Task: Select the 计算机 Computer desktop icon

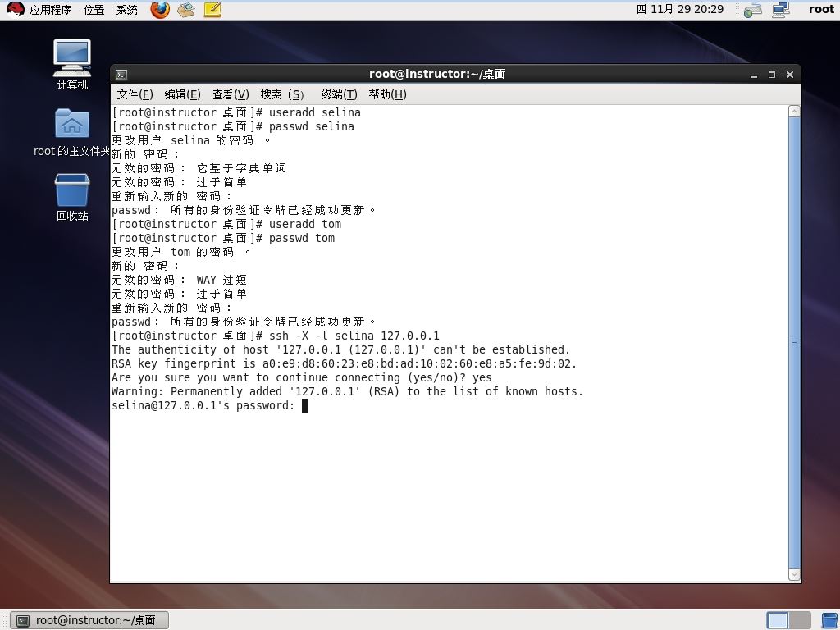Action: 72,64
